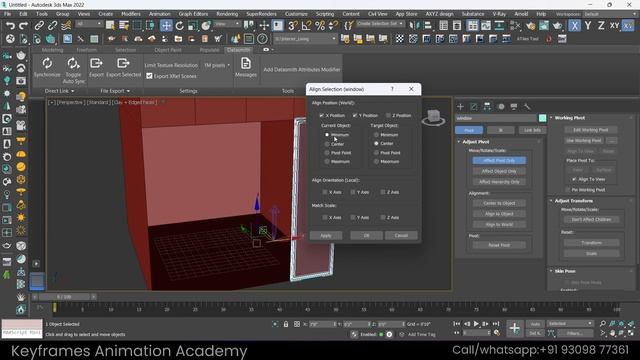Open the Create Selection Set dropdown
Image resolution: width=640 pixels, height=360 pixels.
point(380,24)
